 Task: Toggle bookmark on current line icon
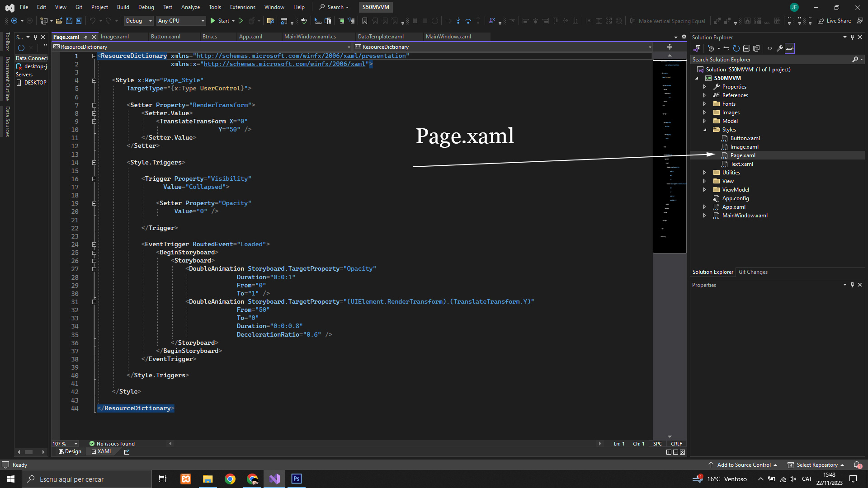[365, 21]
